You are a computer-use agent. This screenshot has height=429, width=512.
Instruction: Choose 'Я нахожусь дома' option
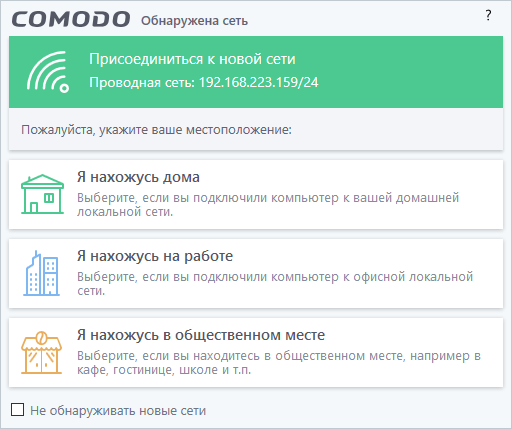tap(256, 194)
